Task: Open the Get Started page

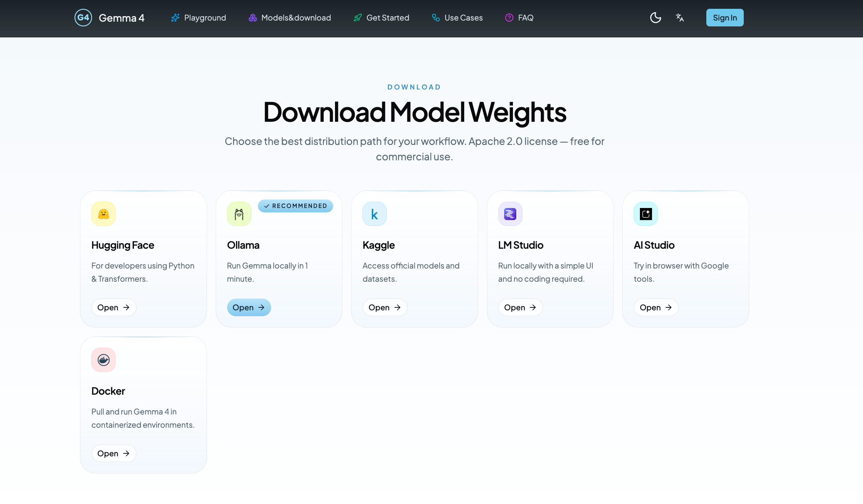Action: point(381,18)
